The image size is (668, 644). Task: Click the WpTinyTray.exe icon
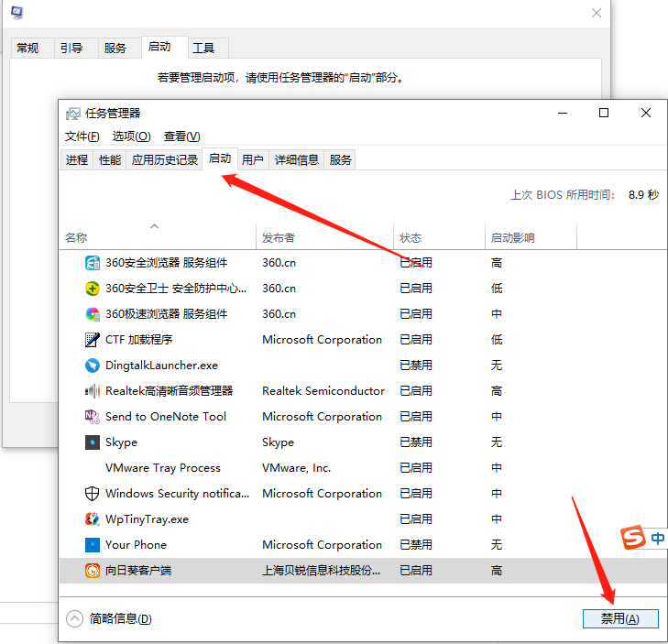point(92,518)
